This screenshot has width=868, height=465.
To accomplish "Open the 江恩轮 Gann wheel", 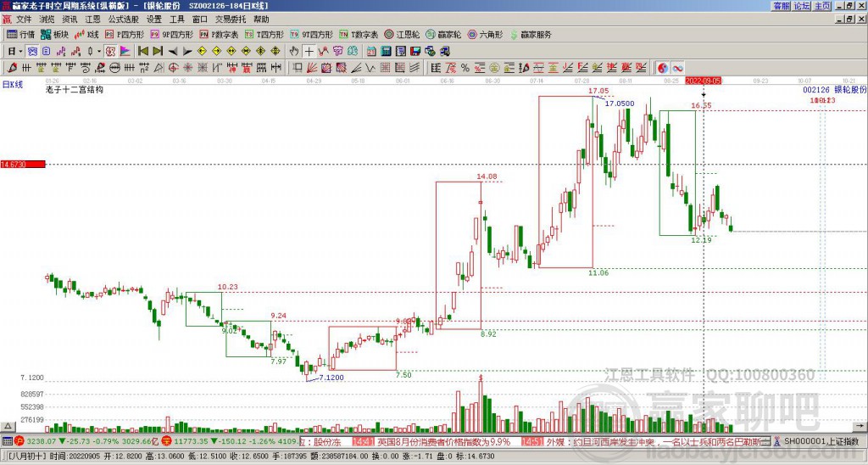I will pos(402,34).
